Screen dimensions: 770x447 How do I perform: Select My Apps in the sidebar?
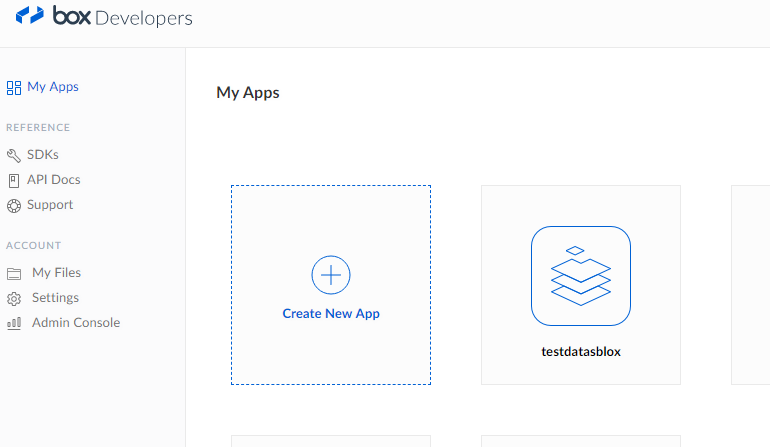click(53, 87)
